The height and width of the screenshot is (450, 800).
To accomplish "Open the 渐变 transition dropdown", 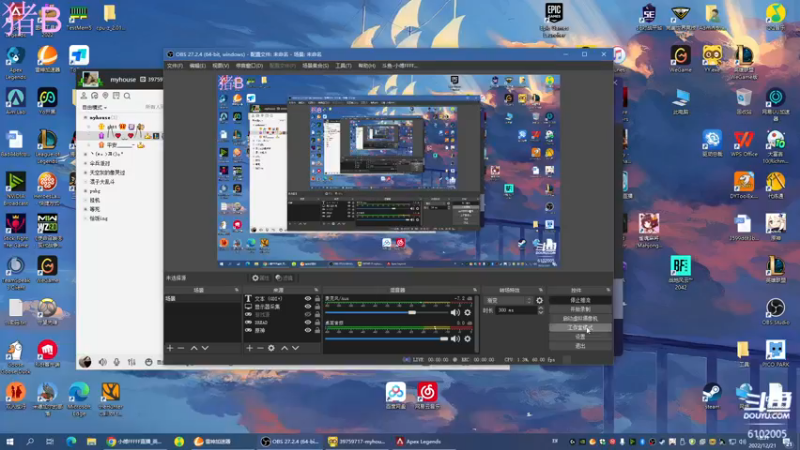I will (509, 301).
